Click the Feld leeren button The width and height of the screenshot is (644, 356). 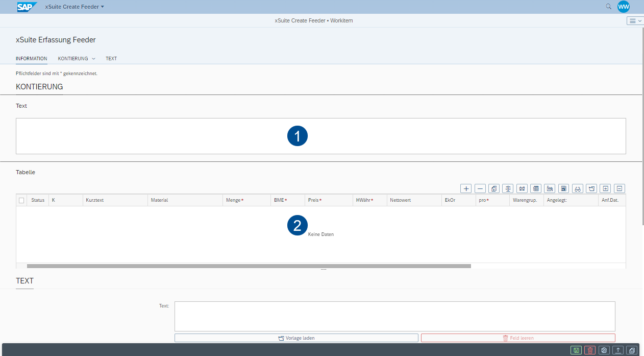517,338
